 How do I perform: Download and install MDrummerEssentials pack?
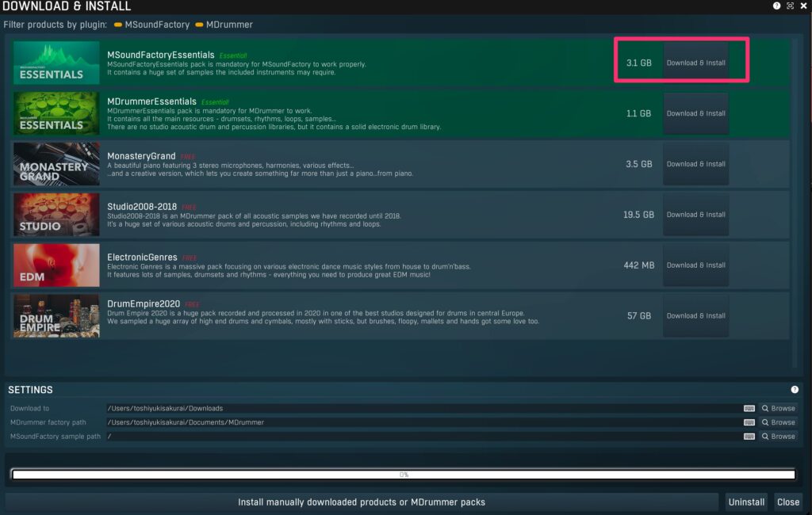(x=695, y=113)
